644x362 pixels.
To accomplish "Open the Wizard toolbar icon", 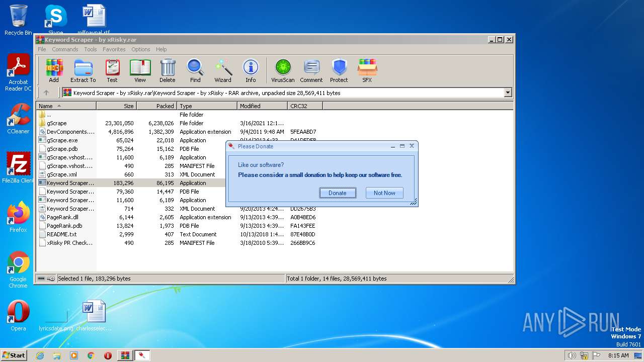I will click(x=223, y=70).
